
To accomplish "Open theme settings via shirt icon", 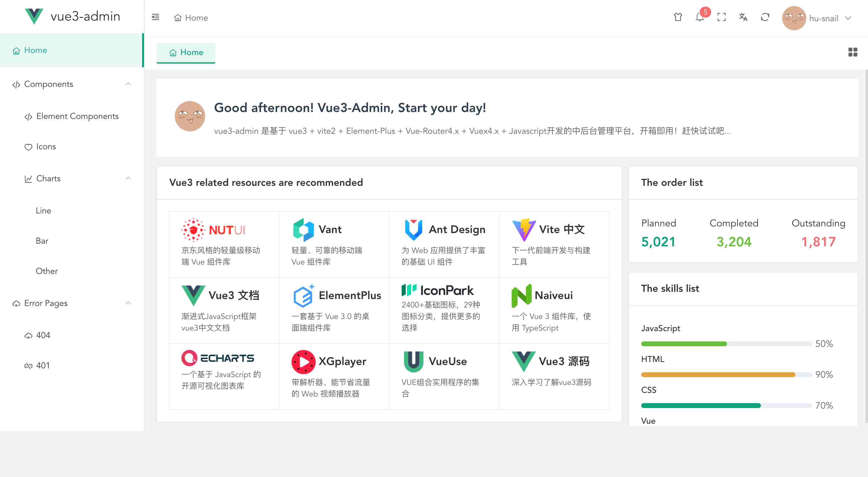I will pyautogui.click(x=678, y=17).
